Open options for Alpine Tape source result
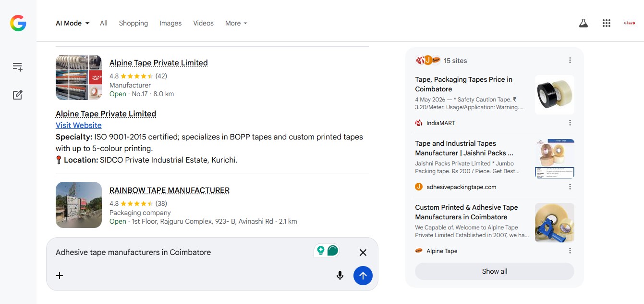644x304 pixels. coord(570,251)
